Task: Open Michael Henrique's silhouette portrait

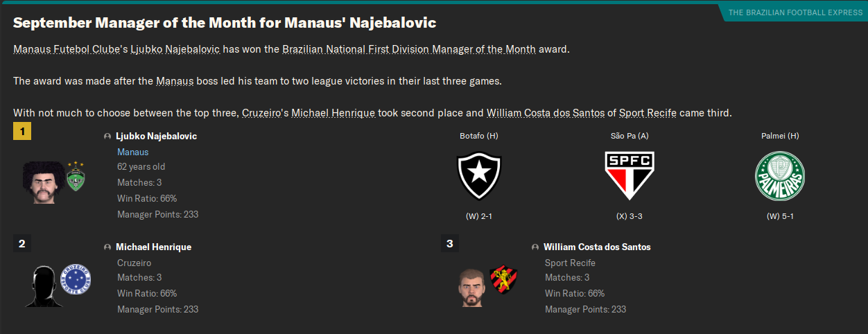Action: point(42,285)
